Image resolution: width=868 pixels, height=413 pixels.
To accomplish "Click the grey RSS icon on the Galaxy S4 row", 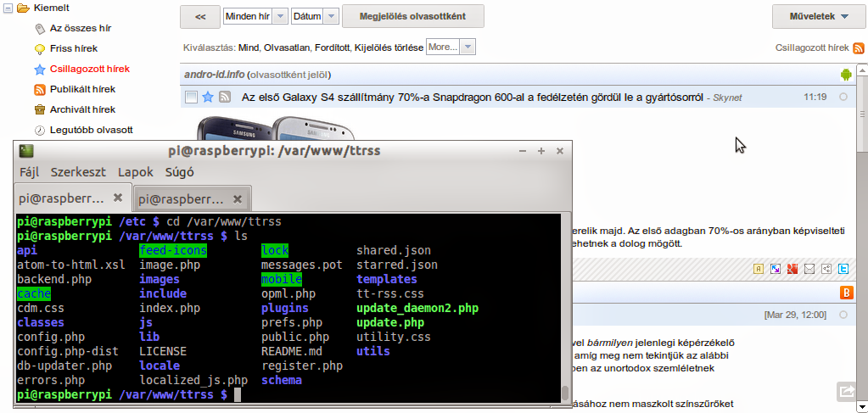I will click(x=225, y=98).
